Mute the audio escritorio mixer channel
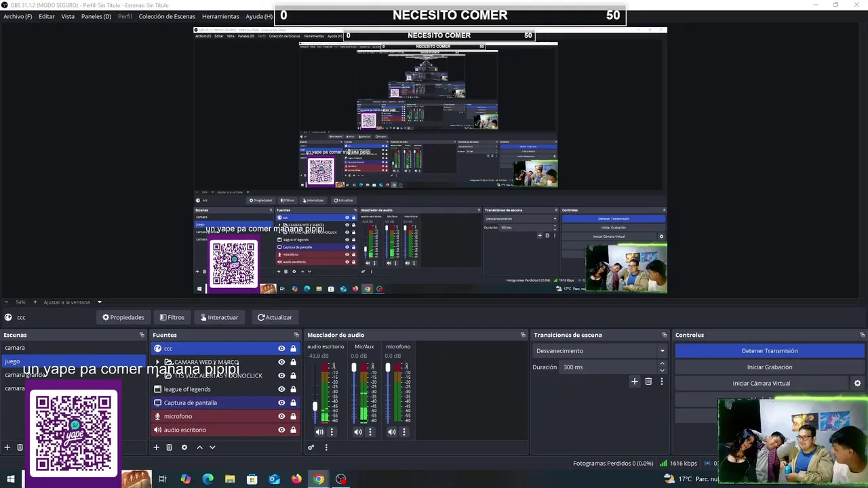This screenshot has width=868, height=488. (319, 432)
